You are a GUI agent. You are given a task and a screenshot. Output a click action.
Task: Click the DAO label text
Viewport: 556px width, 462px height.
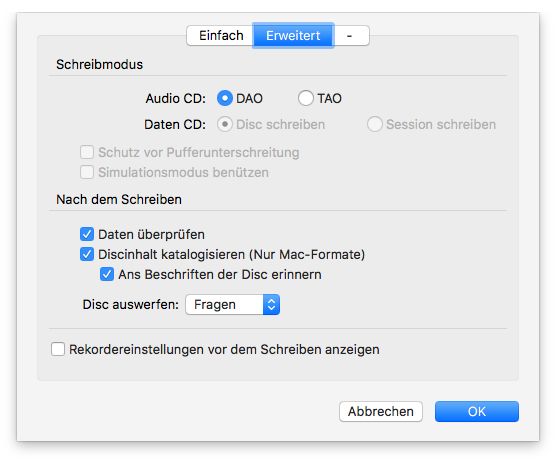pos(249,98)
